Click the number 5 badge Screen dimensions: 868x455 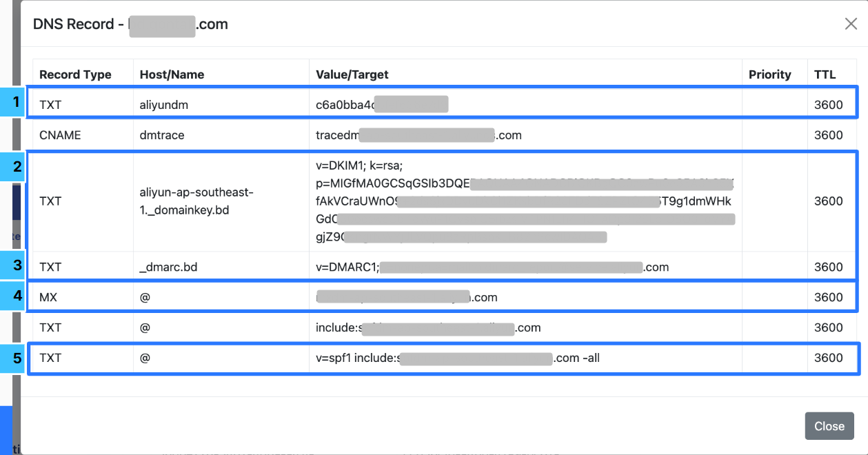(13, 358)
